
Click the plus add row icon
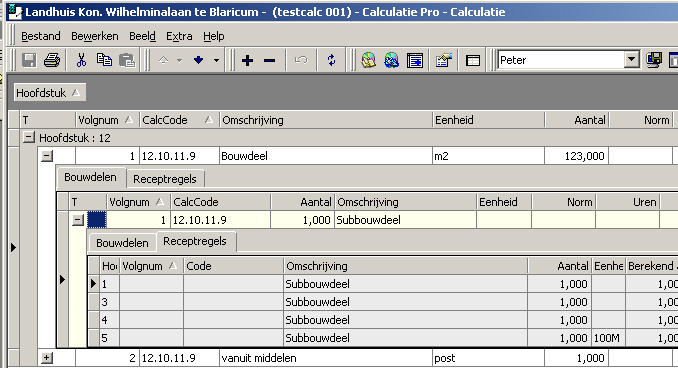[x=247, y=61]
